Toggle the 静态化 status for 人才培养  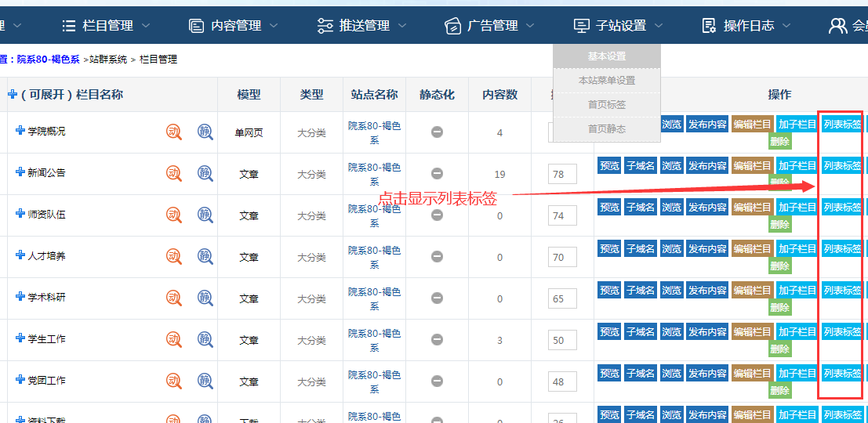[437, 256]
